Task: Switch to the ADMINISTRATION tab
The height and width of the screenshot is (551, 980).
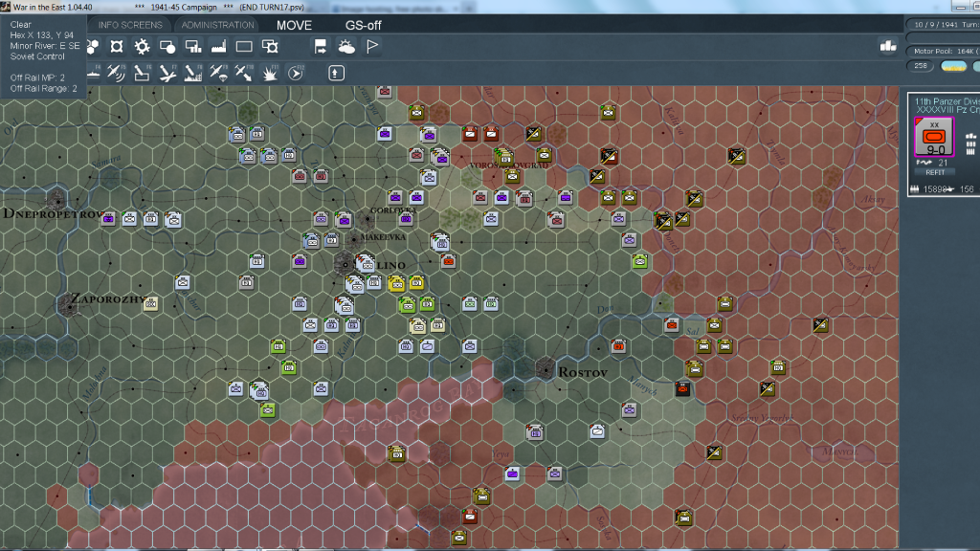Action: click(218, 25)
